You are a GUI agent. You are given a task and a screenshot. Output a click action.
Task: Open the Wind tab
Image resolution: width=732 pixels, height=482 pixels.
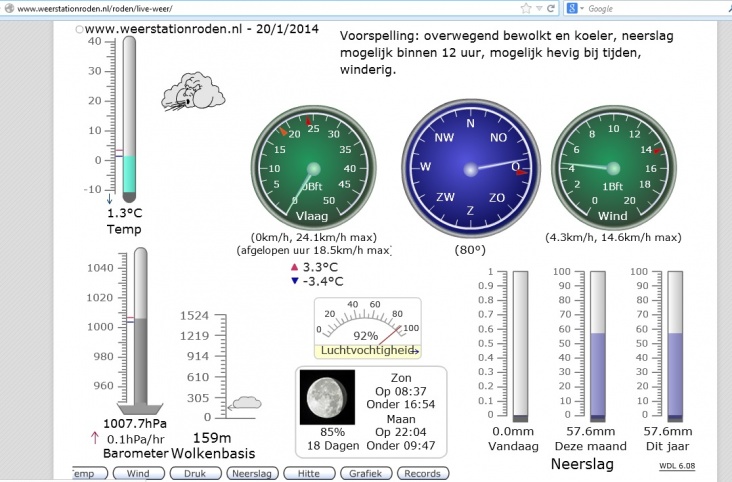[x=138, y=473]
